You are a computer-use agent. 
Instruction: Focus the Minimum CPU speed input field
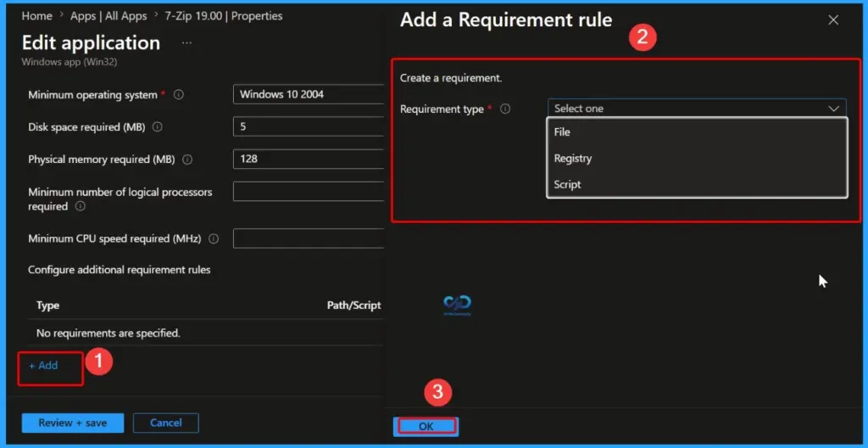[x=309, y=238]
